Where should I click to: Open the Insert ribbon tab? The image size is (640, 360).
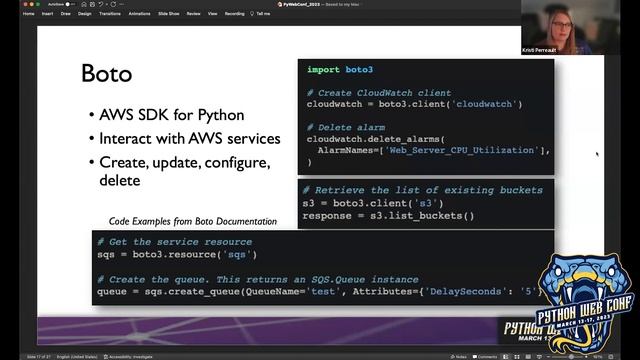point(47,14)
